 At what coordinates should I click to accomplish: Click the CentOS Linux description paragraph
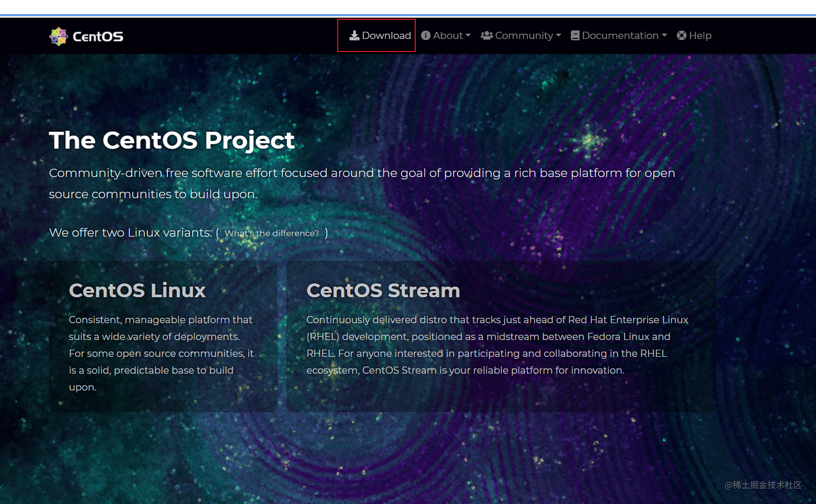(162, 353)
